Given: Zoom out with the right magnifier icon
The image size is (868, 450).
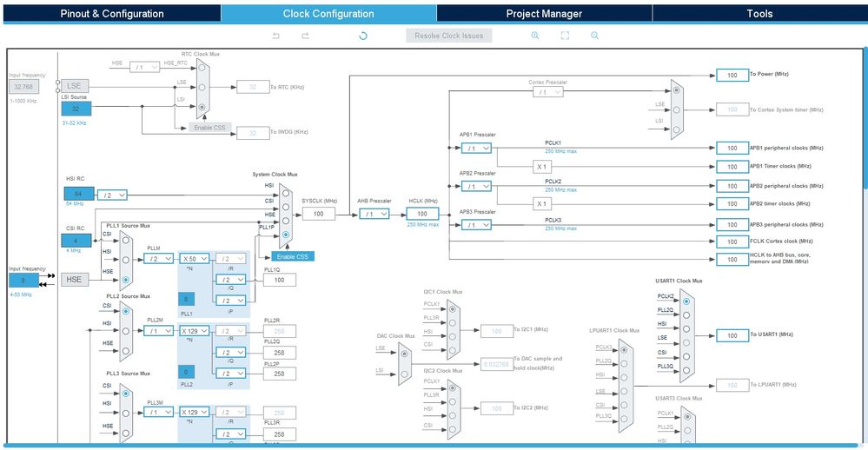Looking at the screenshot, I should (594, 36).
